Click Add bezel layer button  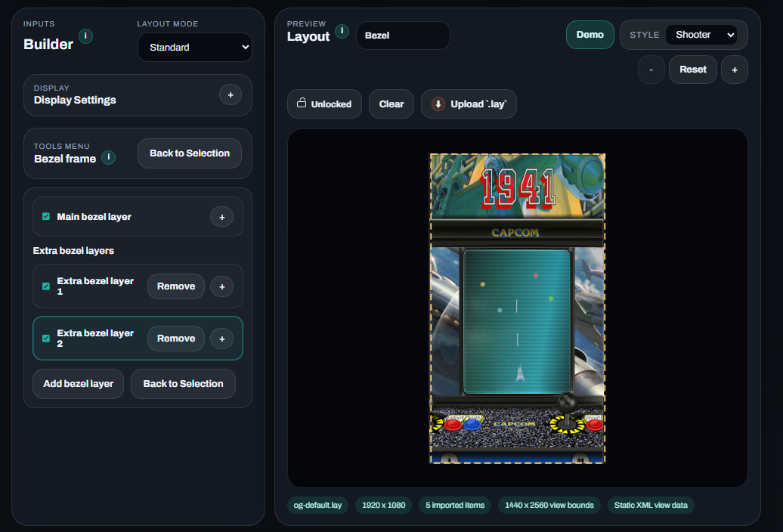pyautogui.click(x=79, y=384)
